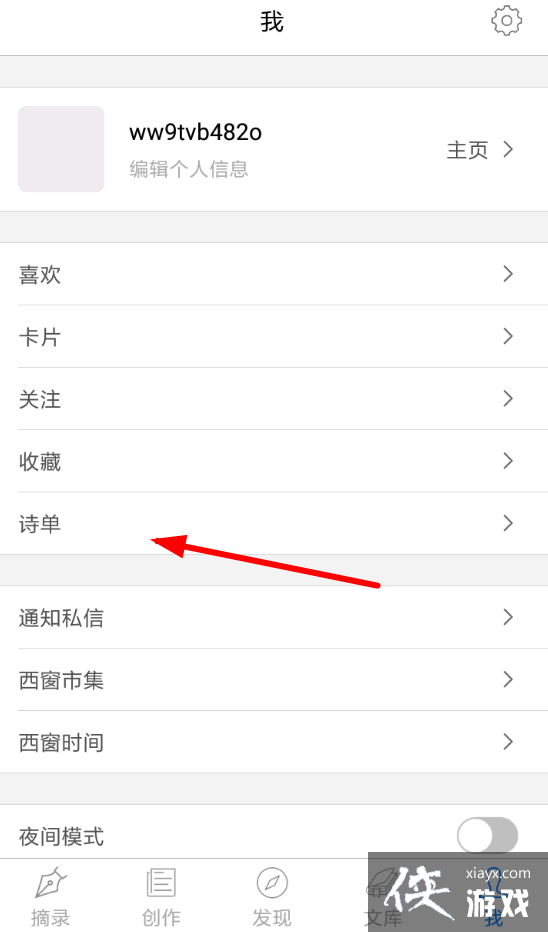Tap the username ww9tvb482o
This screenshot has width=548, height=932.
(196, 132)
